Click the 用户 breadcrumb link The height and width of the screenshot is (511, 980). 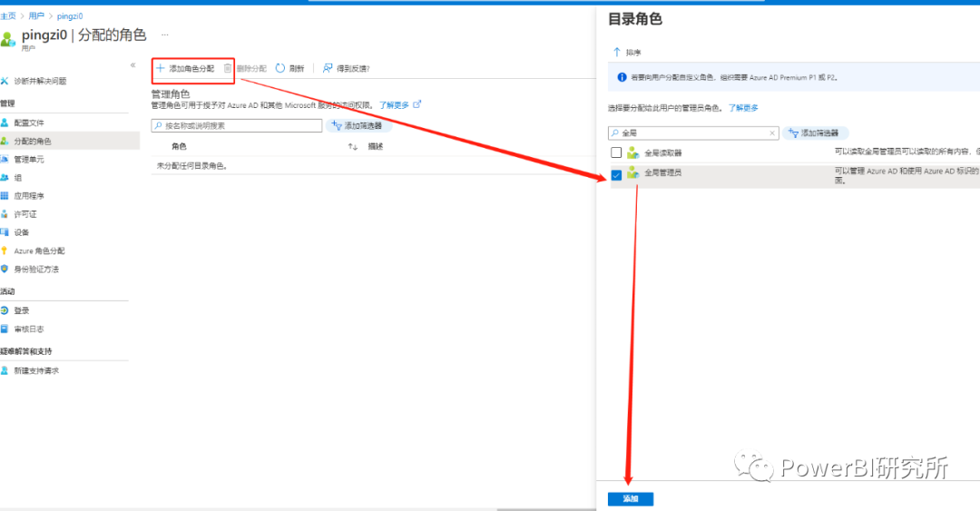36,15
